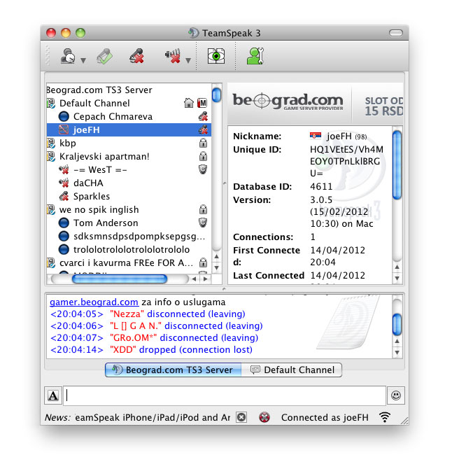Viewport: 459px width, 476px height.
Task: Click channel tree scroll right arrow
Action: (x=206, y=279)
